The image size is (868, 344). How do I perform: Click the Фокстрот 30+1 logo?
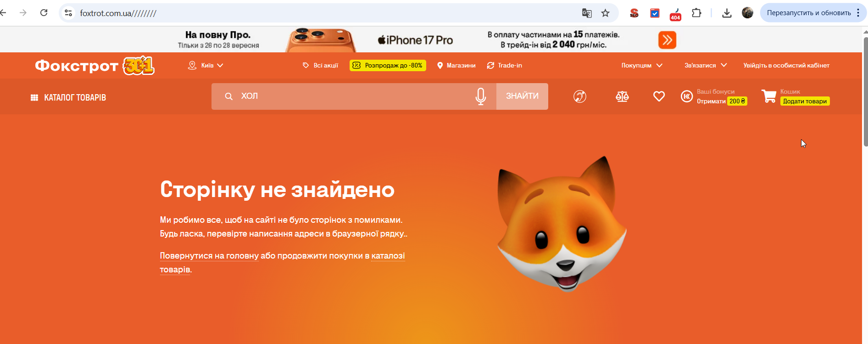(95, 66)
